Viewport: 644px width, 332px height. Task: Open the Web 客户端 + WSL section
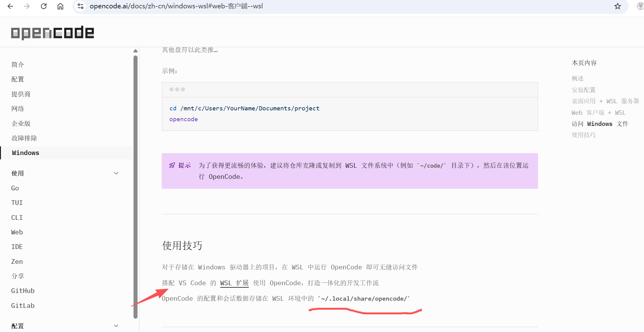point(598,112)
